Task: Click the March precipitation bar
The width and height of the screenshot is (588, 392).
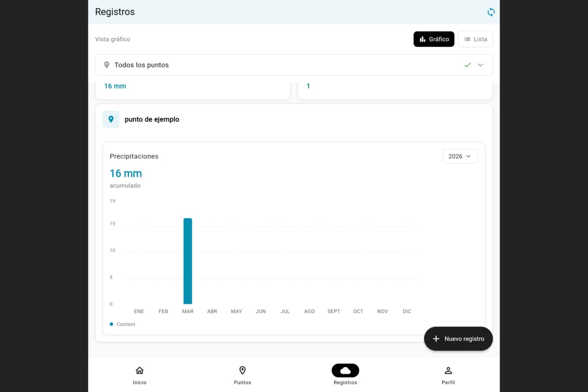Action: click(x=188, y=261)
